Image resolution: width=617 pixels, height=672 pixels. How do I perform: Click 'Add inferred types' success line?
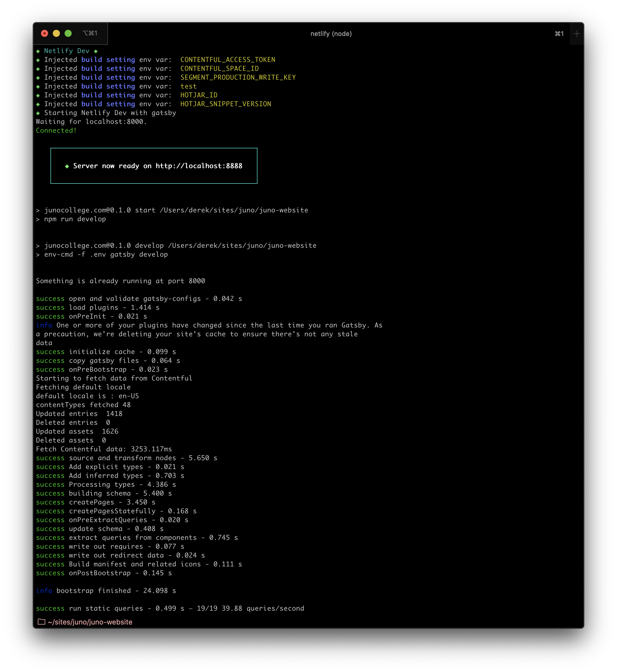click(x=110, y=476)
